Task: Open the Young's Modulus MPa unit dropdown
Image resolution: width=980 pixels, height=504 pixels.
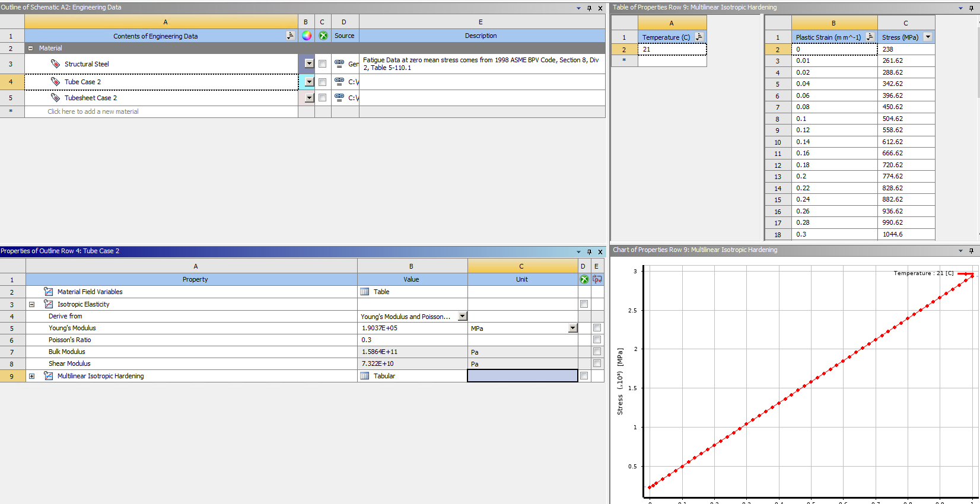Action: click(x=572, y=328)
